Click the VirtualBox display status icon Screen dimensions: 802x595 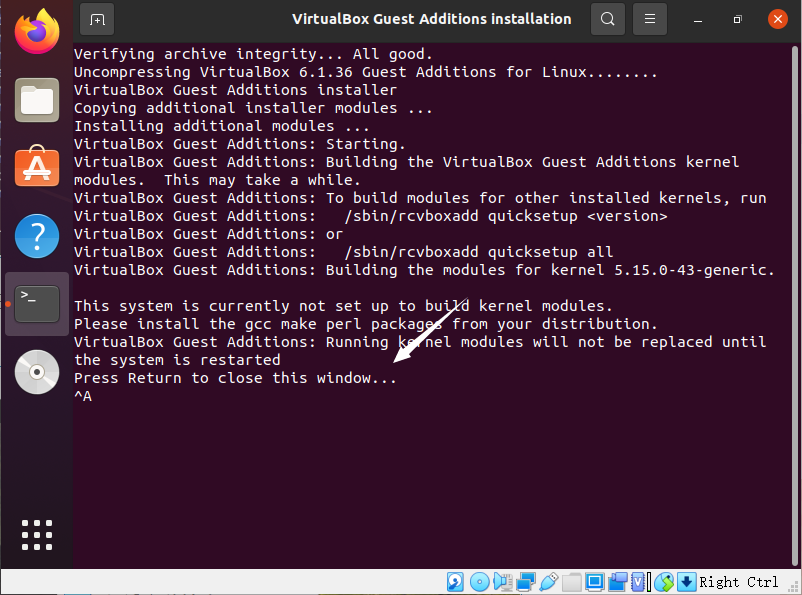click(594, 582)
